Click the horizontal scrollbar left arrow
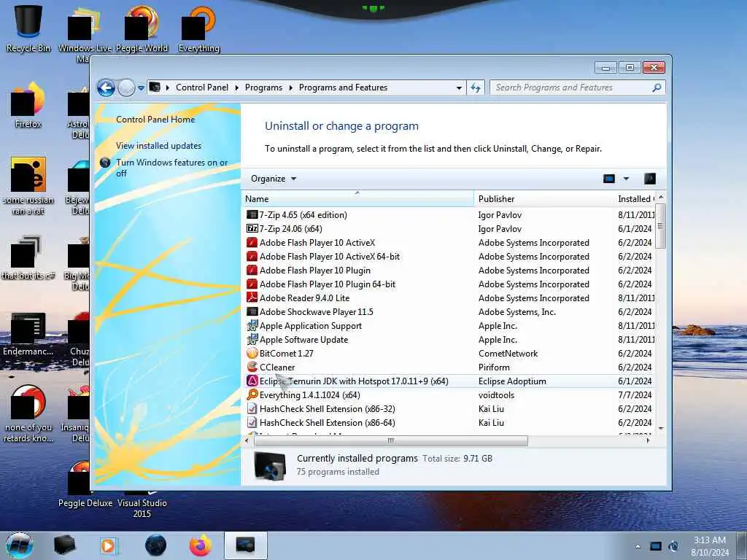The image size is (747, 560). pos(247,441)
